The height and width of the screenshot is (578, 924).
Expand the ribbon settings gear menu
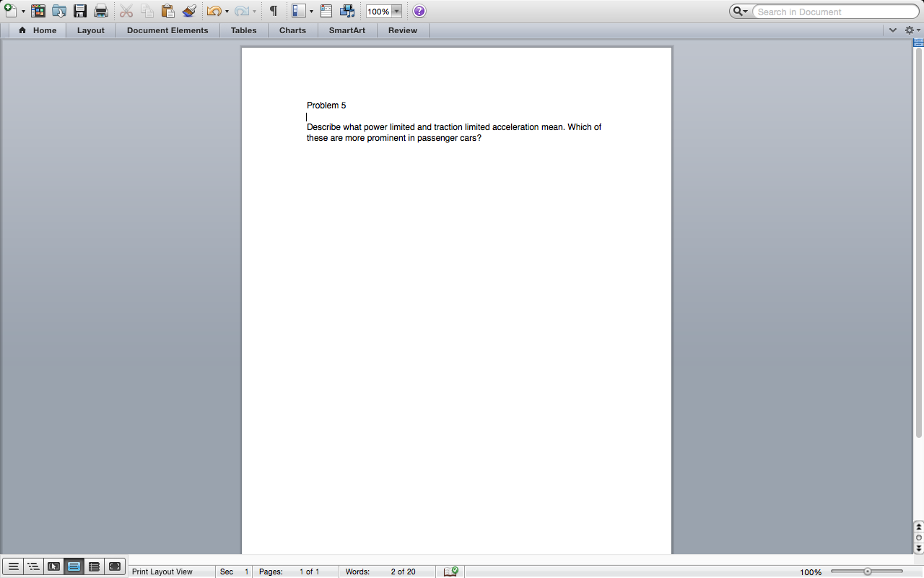[x=912, y=30]
